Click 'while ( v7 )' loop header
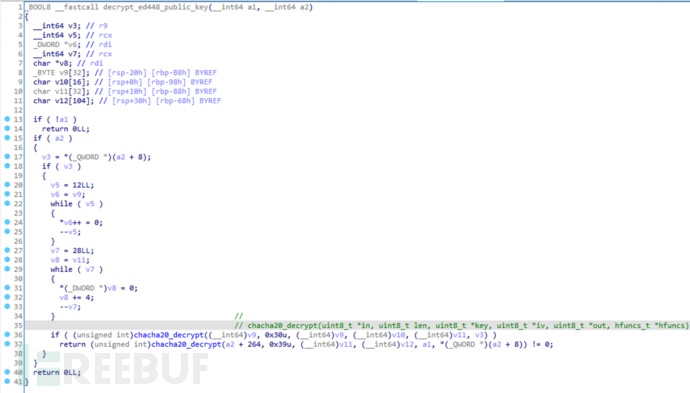690x393 pixels. 77,269
